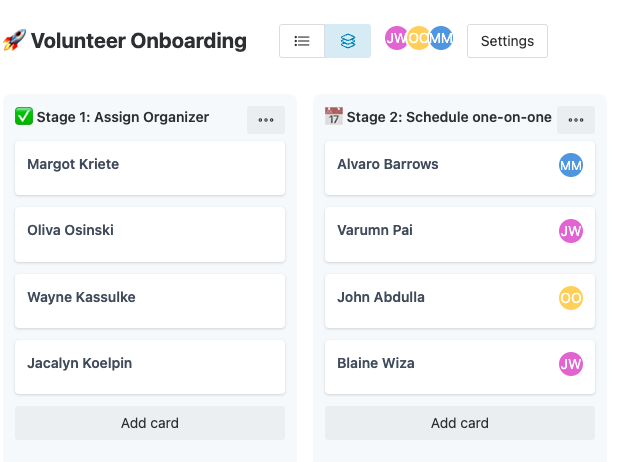The image size is (619, 462).
Task: Open the Oliva Osinski card
Action: 150,233
